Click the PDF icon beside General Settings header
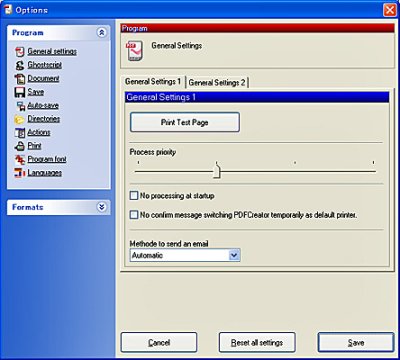The height and width of the screenshot is (360, 400). pos(134,50)
